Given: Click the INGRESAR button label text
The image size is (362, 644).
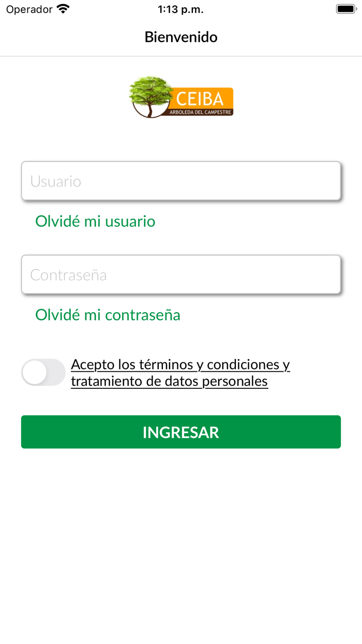Looking at the screenshot, I should click(x=181, y=432).
